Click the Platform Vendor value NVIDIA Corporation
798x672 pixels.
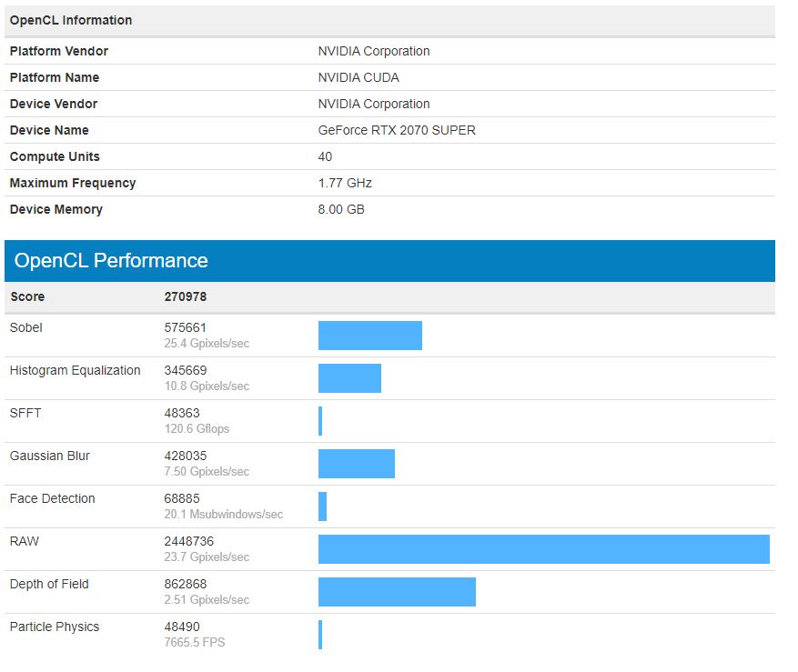(374, 52)
